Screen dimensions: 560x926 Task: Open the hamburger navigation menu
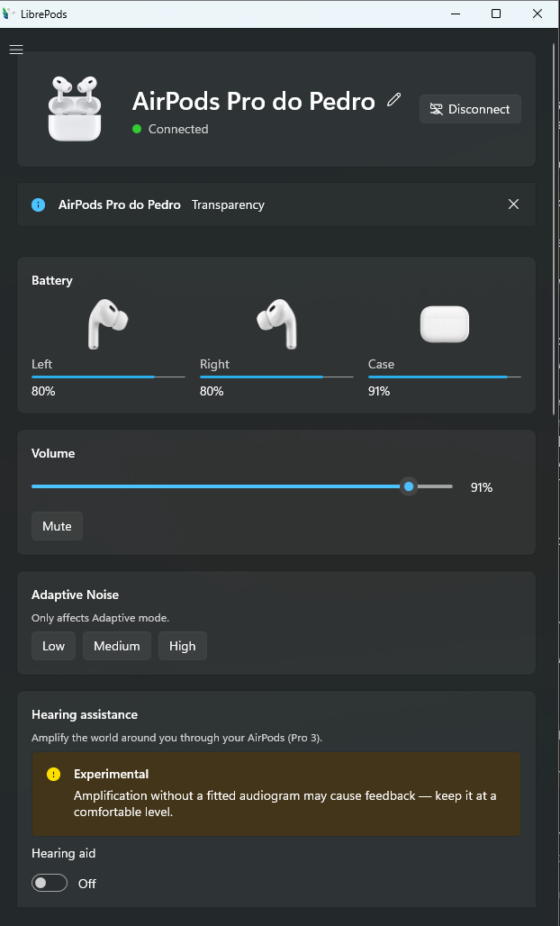[16, 50]
